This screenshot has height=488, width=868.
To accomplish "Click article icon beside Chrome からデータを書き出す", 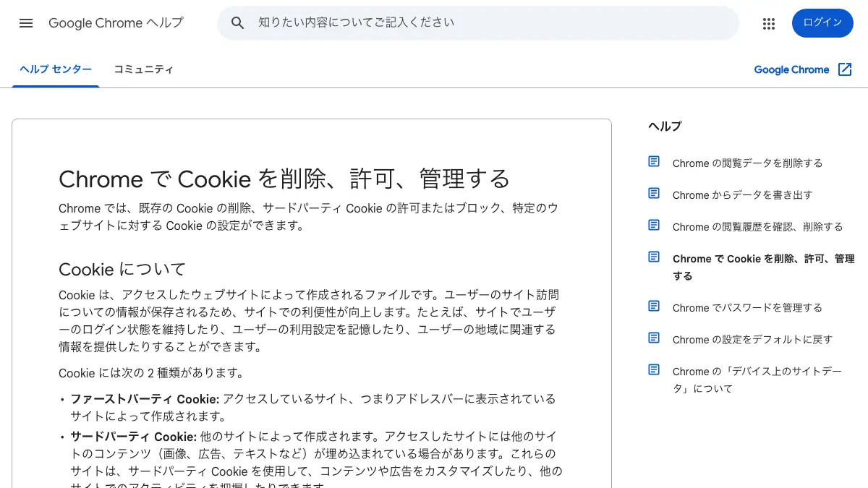I will 654,194.
